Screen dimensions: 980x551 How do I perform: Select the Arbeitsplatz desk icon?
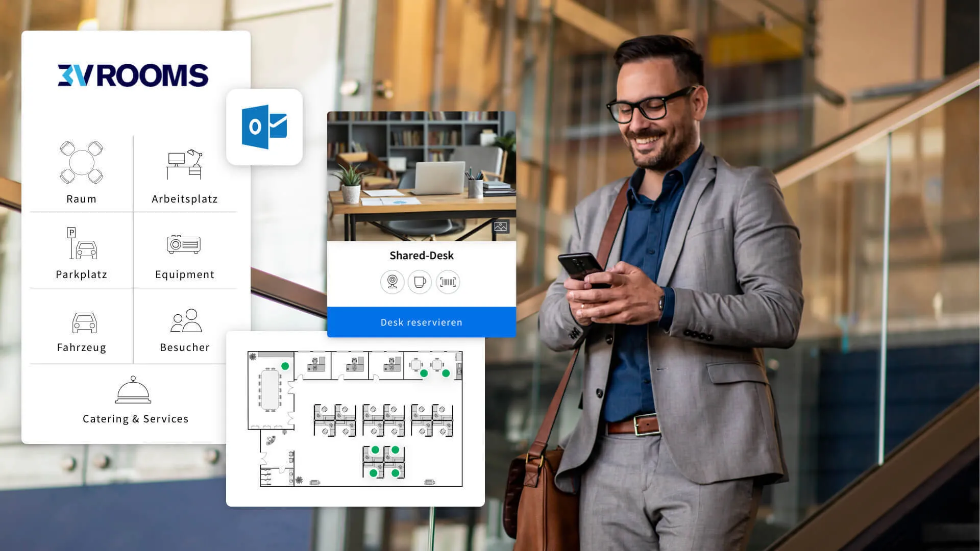(184, 164)
